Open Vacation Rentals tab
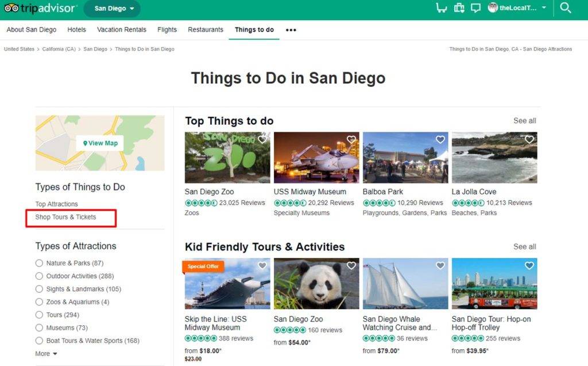588x366 pixels. 122,30
